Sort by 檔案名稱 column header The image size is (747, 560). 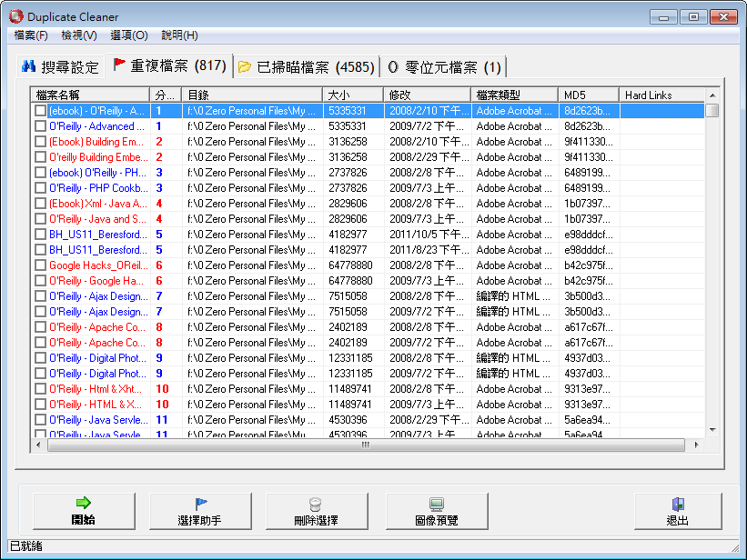point(90,95)
